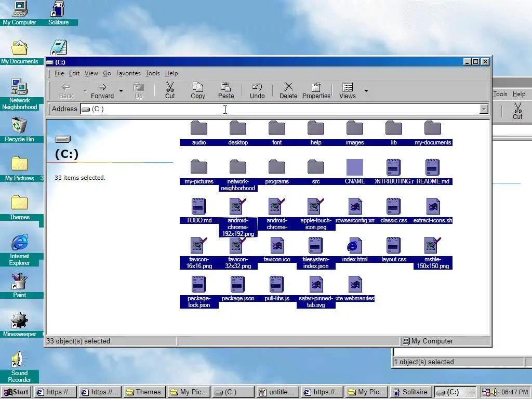Select the lib folder
The height and width of the screenshot is (399, 532).
click(394, 132)
